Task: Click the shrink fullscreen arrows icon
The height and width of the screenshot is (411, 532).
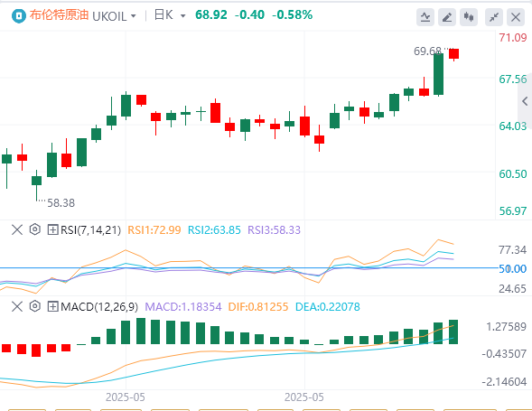Action: (494, 17)
